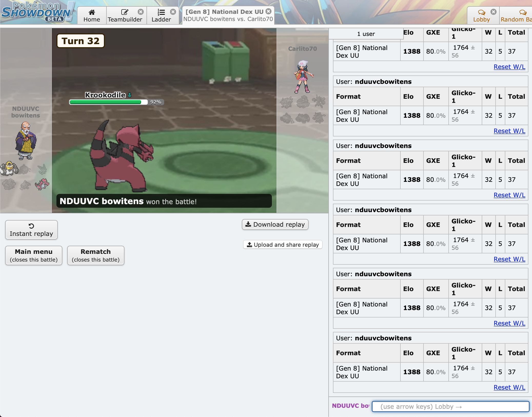Close the Lobby chat tab
Screen dimensions: 532x417
tap(494, 12)
